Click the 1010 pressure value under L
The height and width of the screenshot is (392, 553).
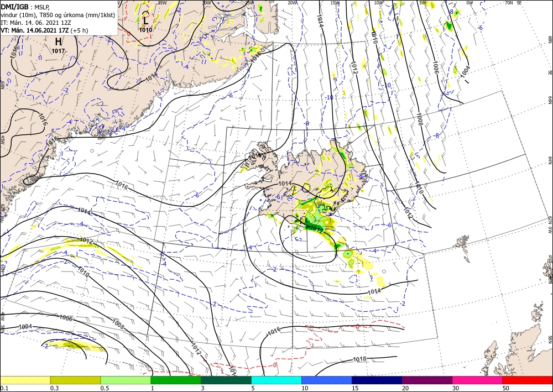pyautogui.click(x=145, y=30)
